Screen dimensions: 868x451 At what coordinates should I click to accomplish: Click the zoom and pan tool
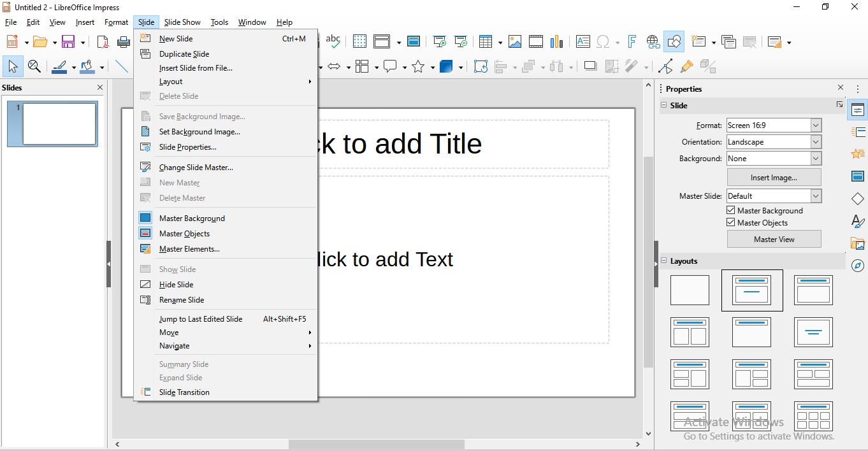[x=34, y=66]
